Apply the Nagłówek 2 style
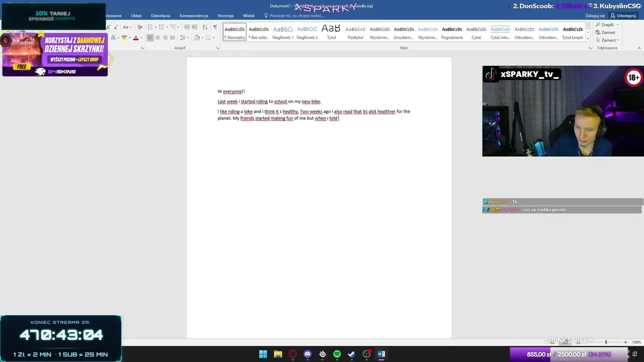644x362 pixels. pyautogui.click(x=307, y=32)
